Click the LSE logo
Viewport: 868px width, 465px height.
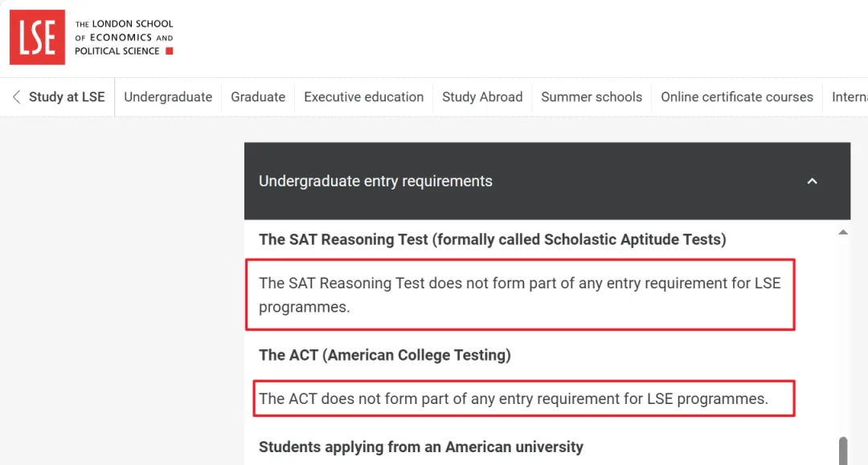[x=37, y=37]
